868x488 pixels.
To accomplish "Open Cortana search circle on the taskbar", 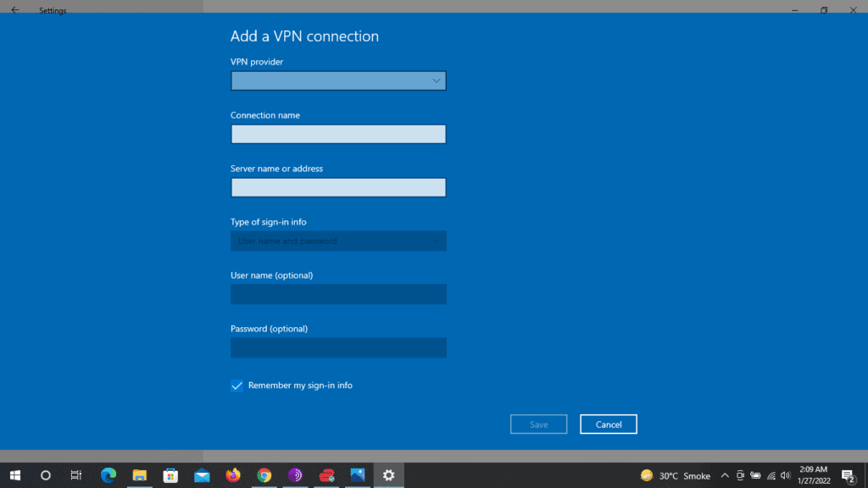I will (x=46, y=475).
